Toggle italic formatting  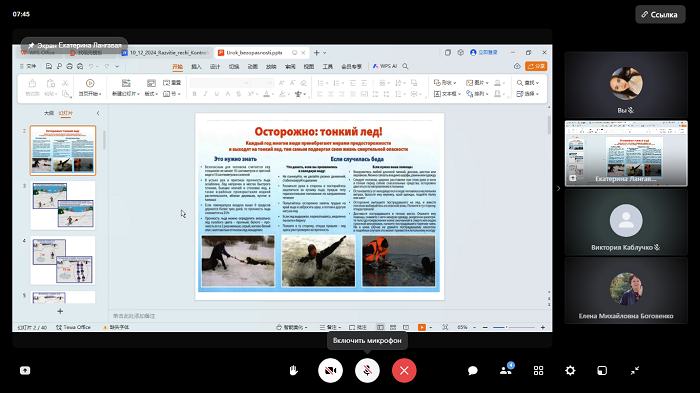click(x=205, y=94)
